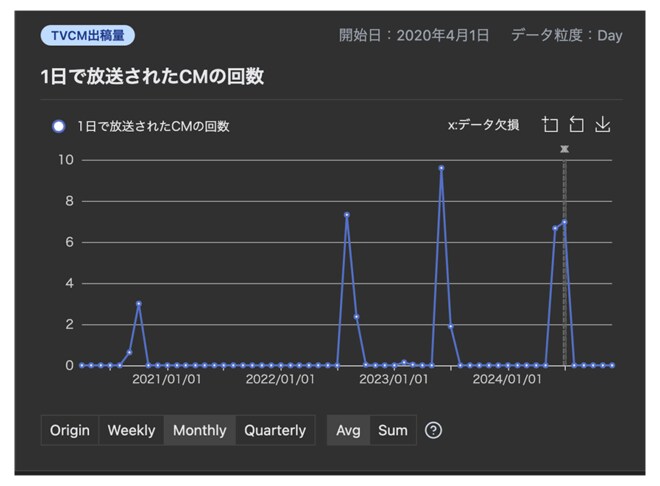Screen dimensions: 660x486
Task: Select Avg aggregation mode
Action: (348, 430)
